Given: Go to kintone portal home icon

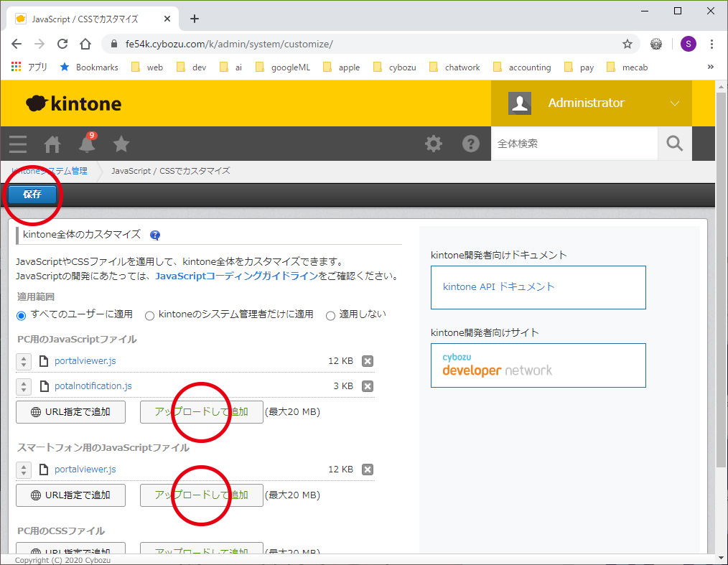Looking at the screenshot, I should [52, 144].
